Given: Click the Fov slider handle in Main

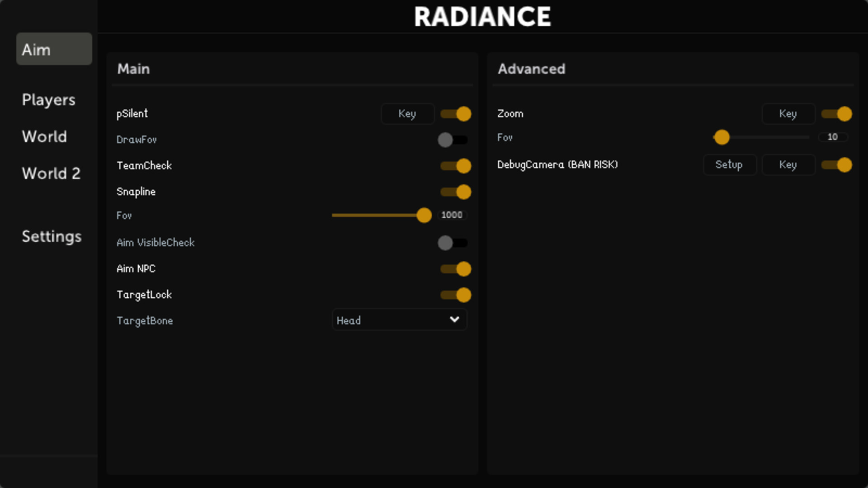Looking at the screenshot, I should point(424,216).
